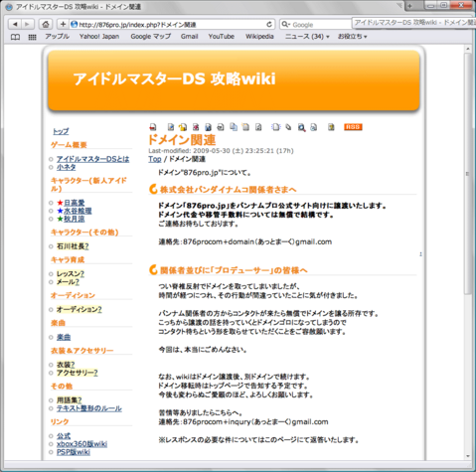
Task: Open the アイドルマスターDSとは link
Action: [92, 159]
